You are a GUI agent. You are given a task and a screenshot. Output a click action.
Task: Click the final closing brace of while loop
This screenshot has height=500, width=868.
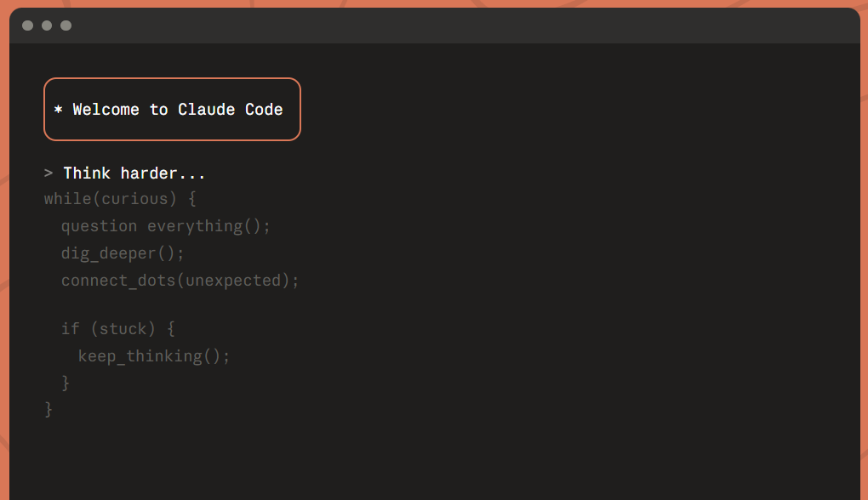pos(49,410)
